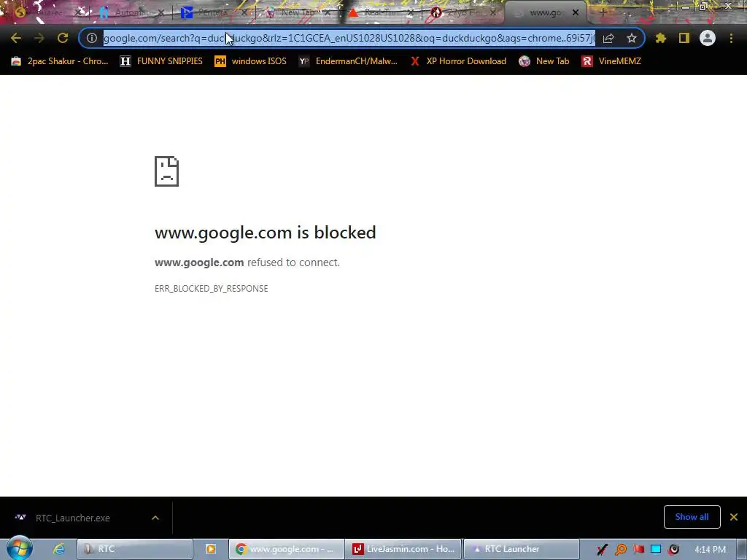The height and width of the screenshot is (560, 747).
Task: Select the address bar URL field
Action: [x=349, y=38]
